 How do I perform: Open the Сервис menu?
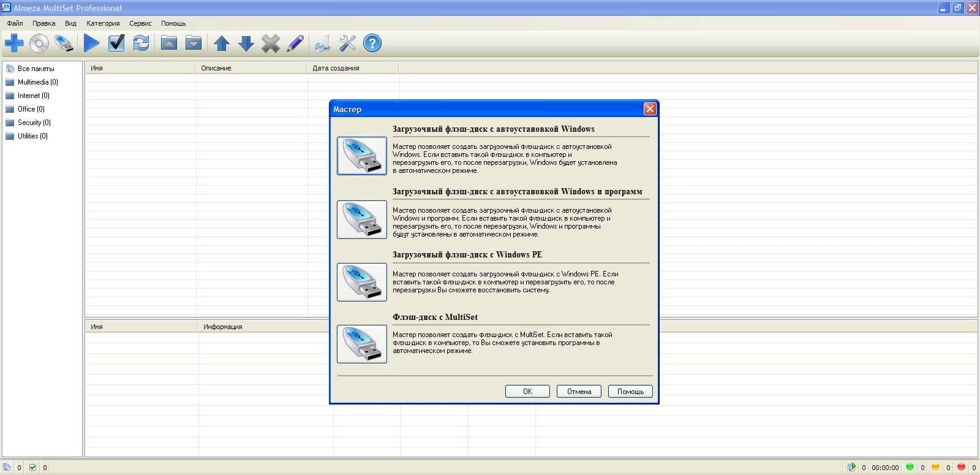(x=140, y=23)
